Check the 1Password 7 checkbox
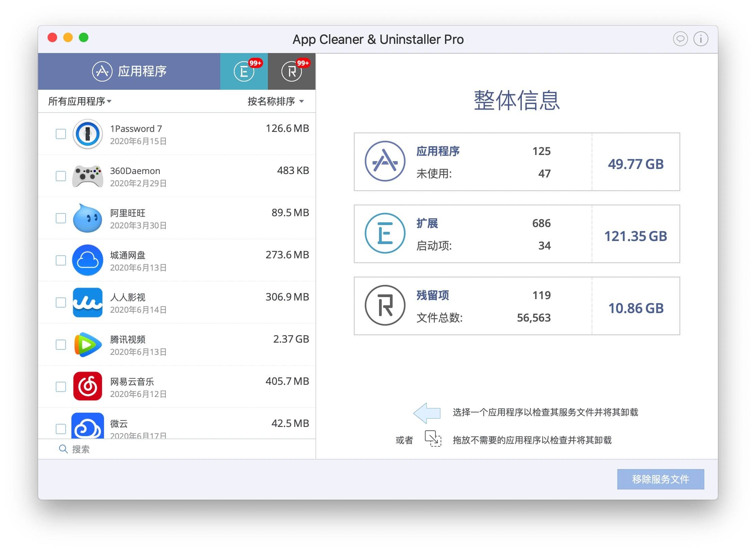 pyautogui.click(x=61, y=134)
